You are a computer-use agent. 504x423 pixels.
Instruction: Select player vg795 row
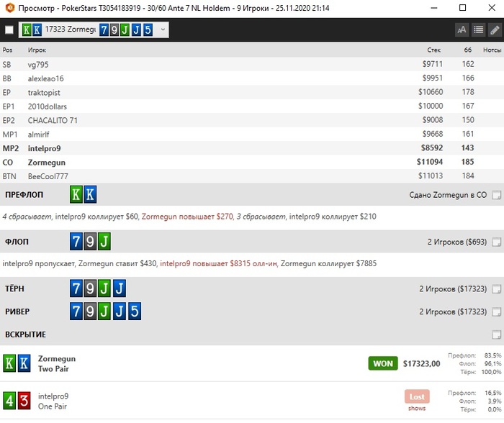pyautogui.click(x=252, y=64)
